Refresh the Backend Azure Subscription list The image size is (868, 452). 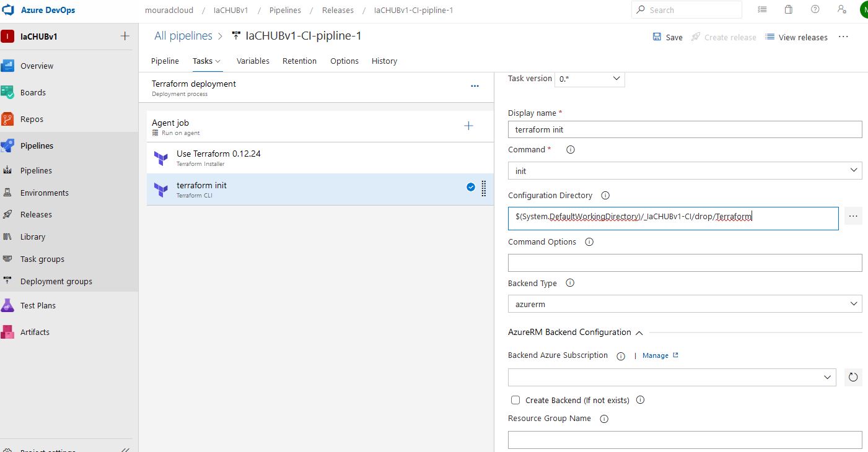pyautogui.click(x=853, y=377)
